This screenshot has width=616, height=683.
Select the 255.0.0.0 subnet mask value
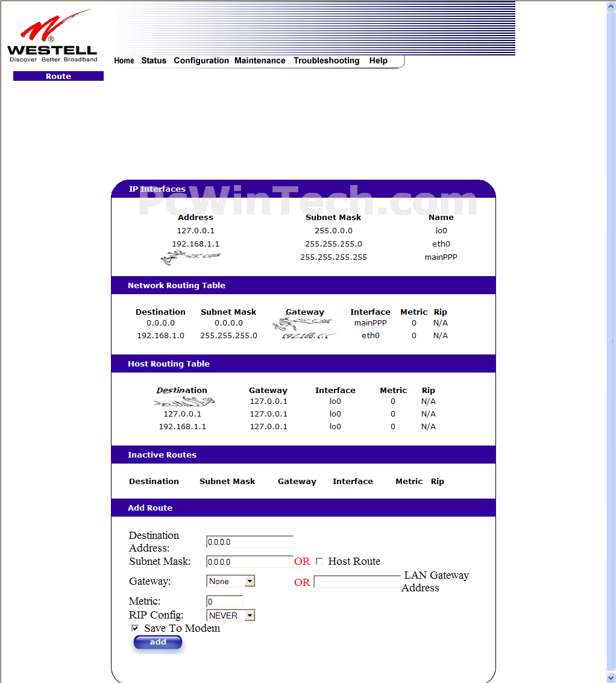(334, 231)
